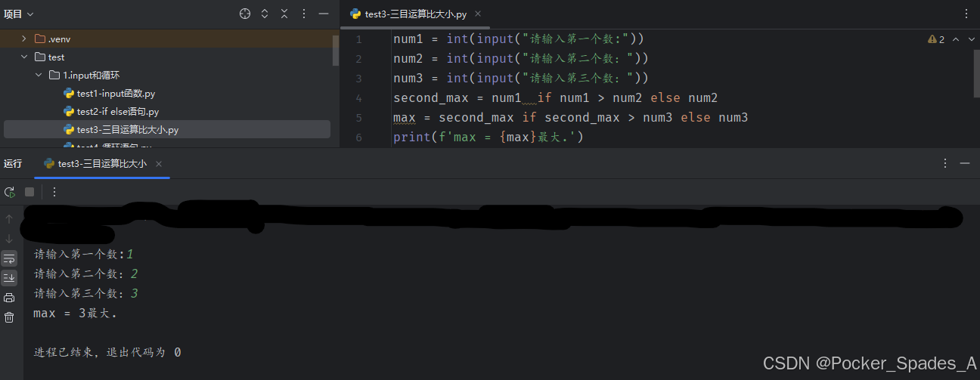The height and width of the screenshot is (380, 980).
Task: Close the test3 run tab
Action: [159, 164]
